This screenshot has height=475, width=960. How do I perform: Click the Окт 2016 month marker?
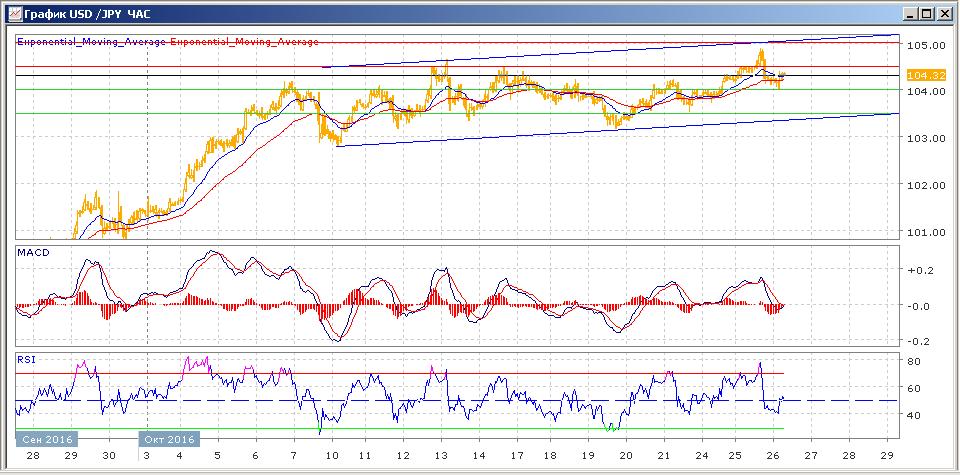169,439
